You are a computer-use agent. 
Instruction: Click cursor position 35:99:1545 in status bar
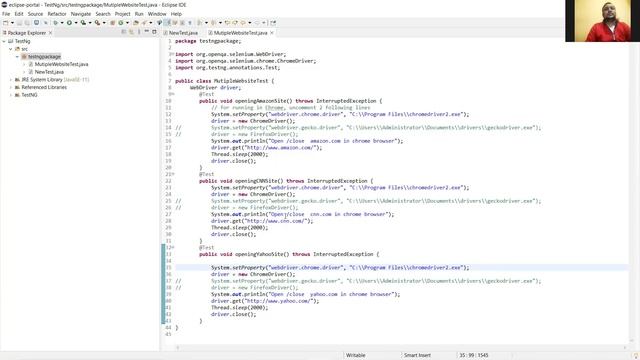click(473, 355)
